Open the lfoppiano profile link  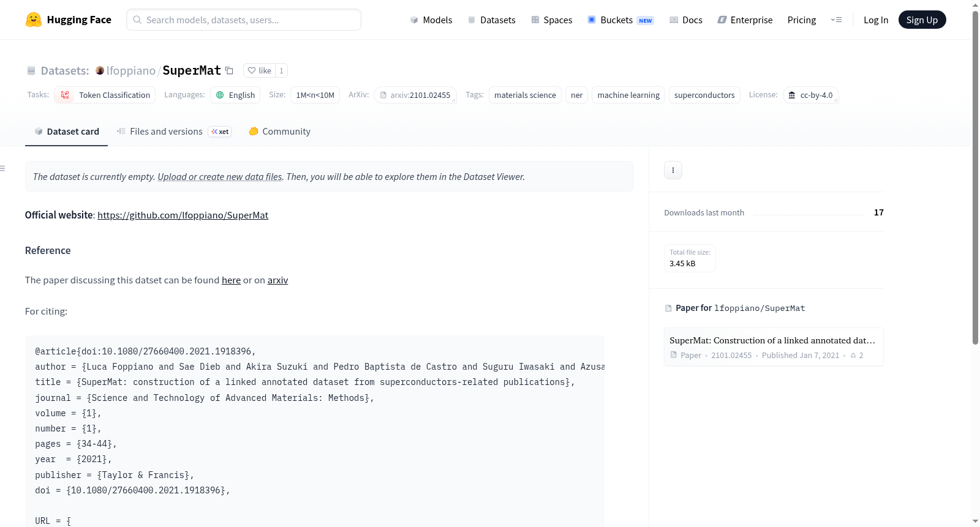[131, 70]
